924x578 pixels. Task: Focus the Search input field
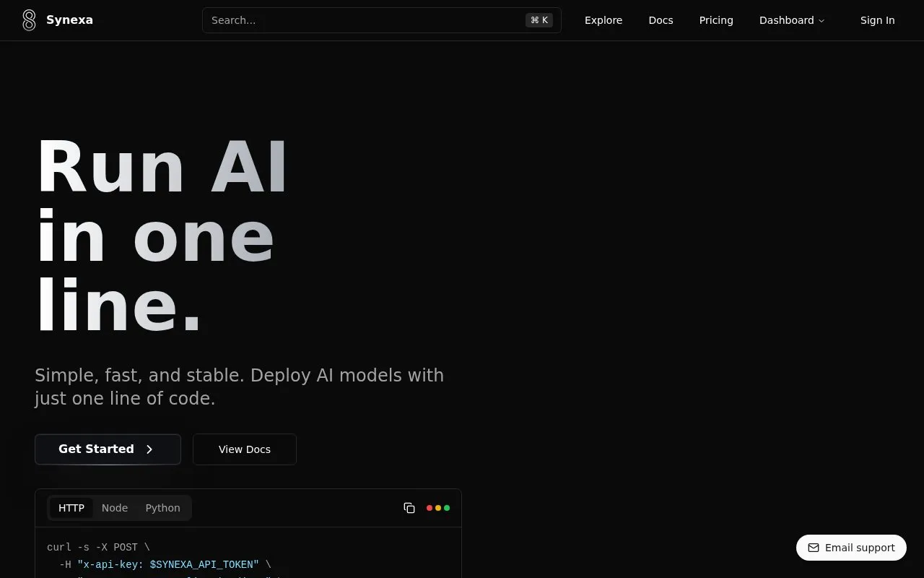[382, 20]
